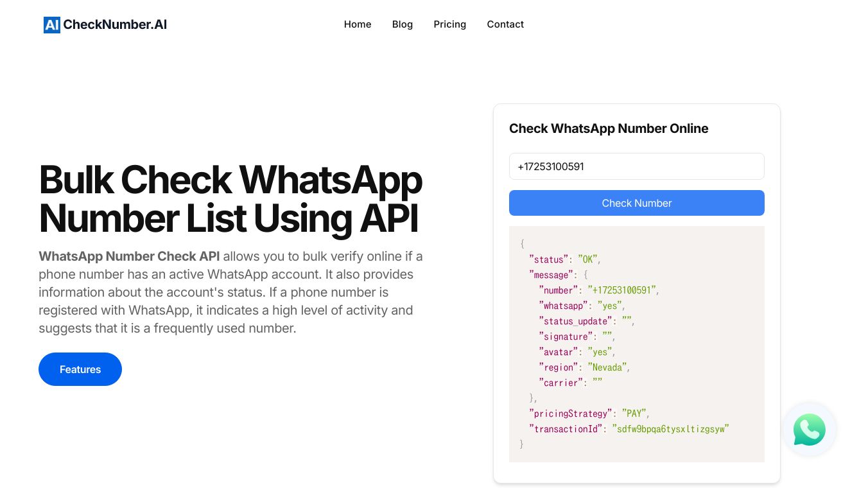The height and width of the screenshot is (488, 868).
Task: Go to the Blog page
Action: pos(403,24)
